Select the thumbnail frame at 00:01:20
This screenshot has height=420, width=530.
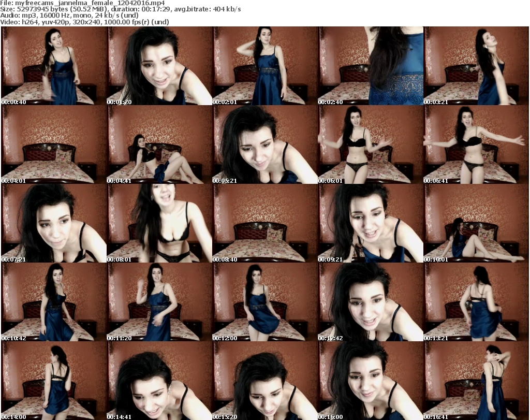point(159,66)
